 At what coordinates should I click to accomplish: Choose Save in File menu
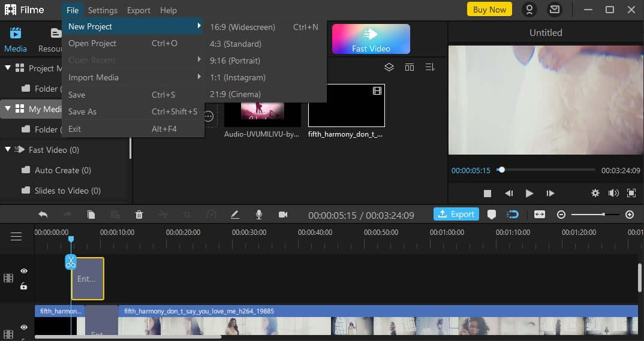(x=133, y=95)
